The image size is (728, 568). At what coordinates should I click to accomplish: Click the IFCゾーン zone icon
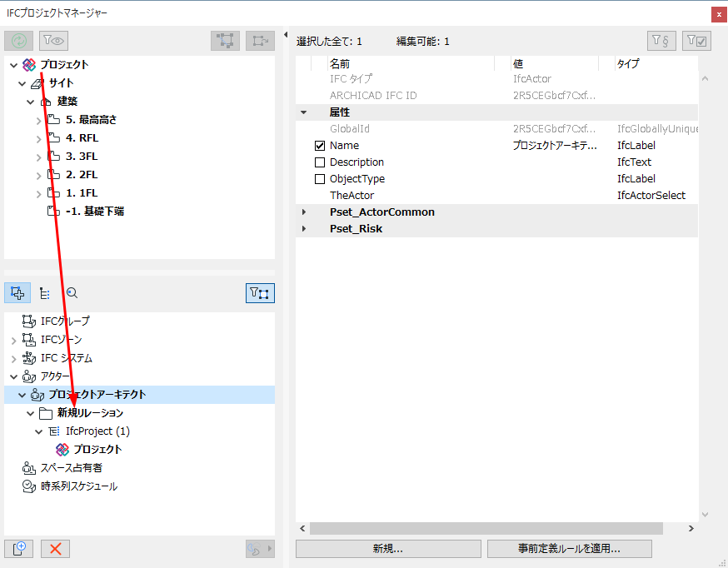pyautogui.click(x=29, y=340)
